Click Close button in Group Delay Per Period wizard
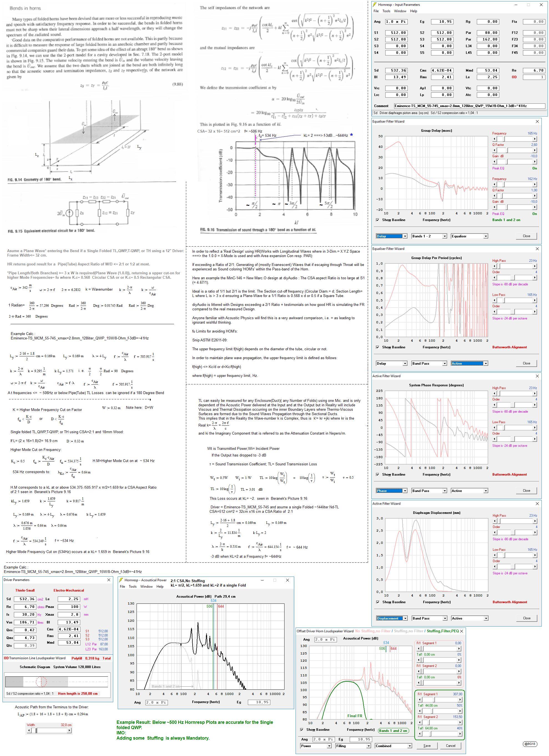 click(526, 363)
